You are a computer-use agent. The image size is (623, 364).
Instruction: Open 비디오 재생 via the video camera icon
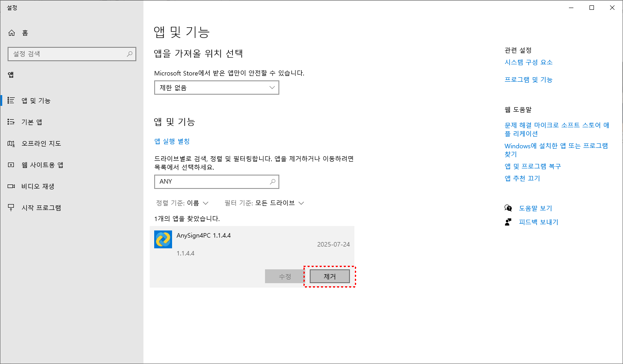pyautogui.click(x=12, y=186)
